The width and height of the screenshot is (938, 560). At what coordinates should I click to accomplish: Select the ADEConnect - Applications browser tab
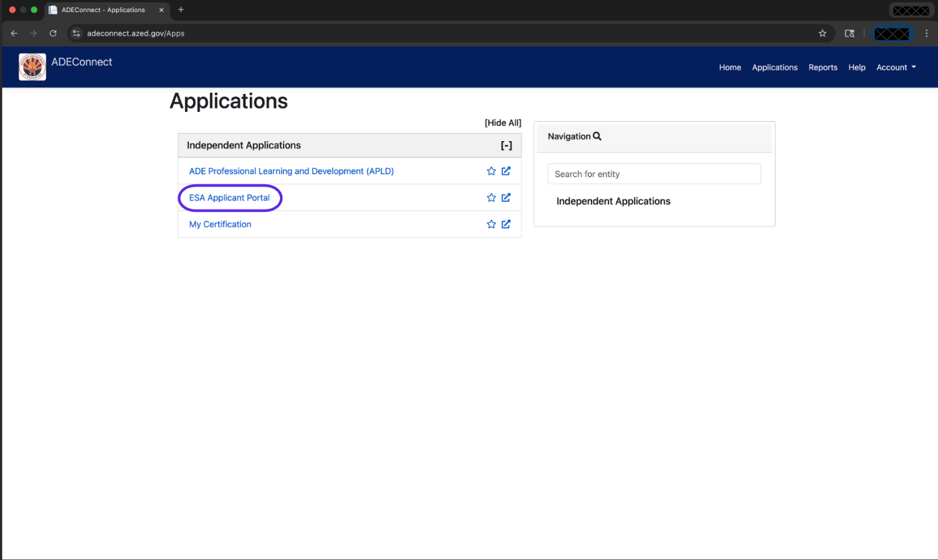point(106,10)
